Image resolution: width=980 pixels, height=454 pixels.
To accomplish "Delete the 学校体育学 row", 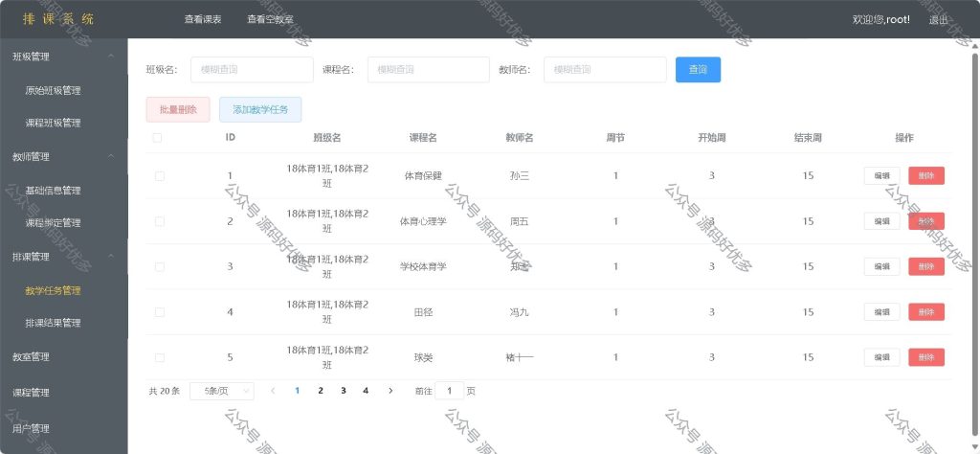I will pyautogui.click(x=926, y=266).
